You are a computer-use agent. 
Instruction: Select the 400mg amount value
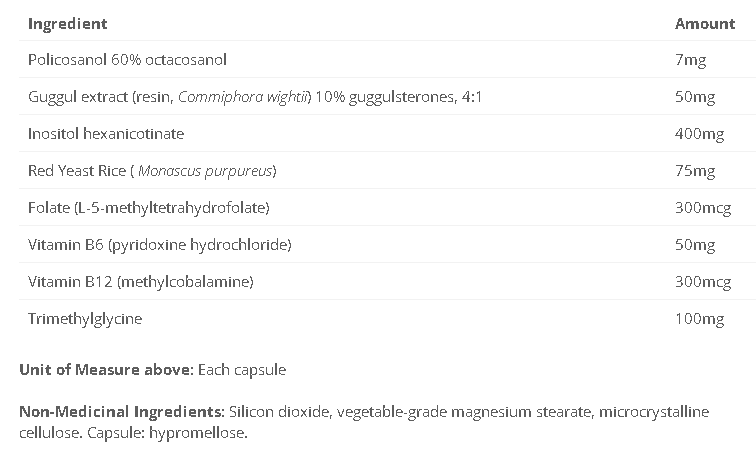tap(699, 134)
